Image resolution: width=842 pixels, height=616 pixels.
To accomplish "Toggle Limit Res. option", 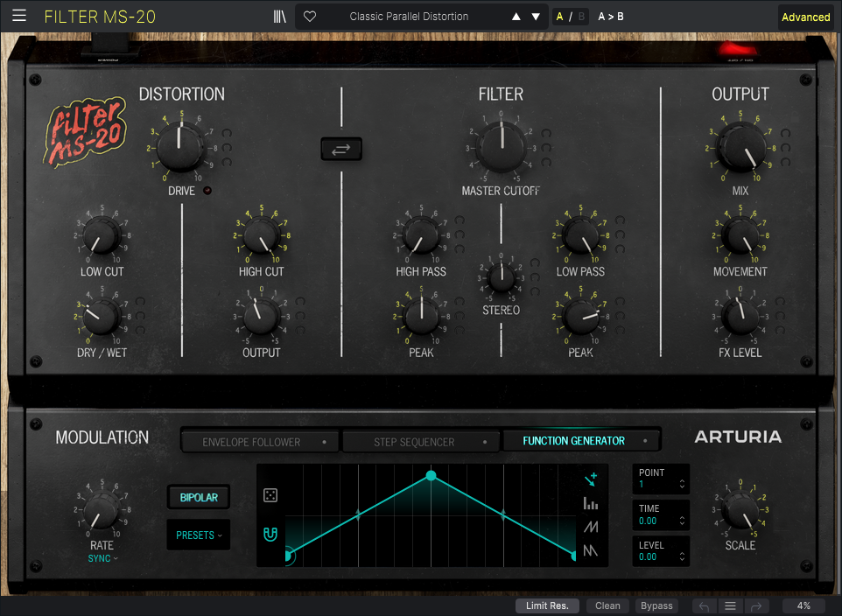I will click(547, 605).
